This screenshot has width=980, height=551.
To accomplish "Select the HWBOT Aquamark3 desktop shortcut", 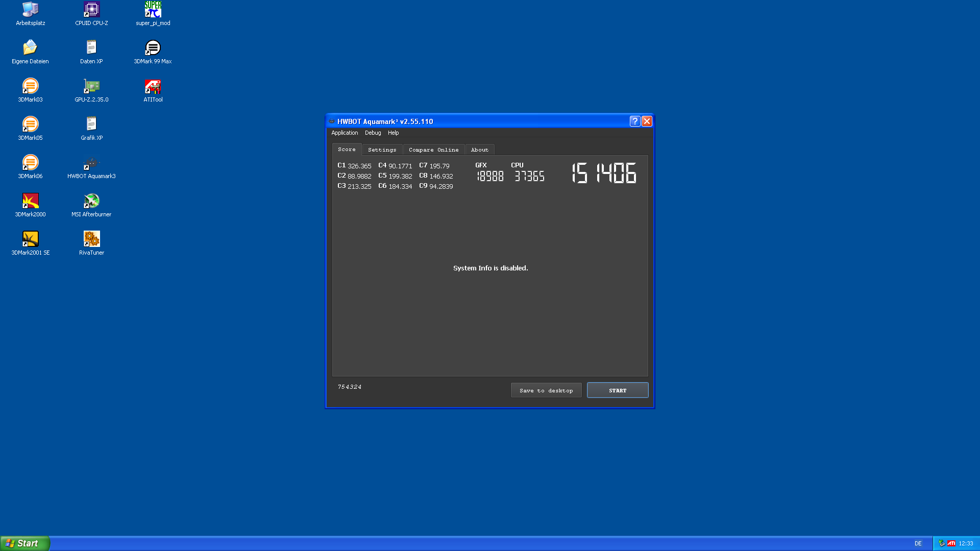I will coord(91,167).
